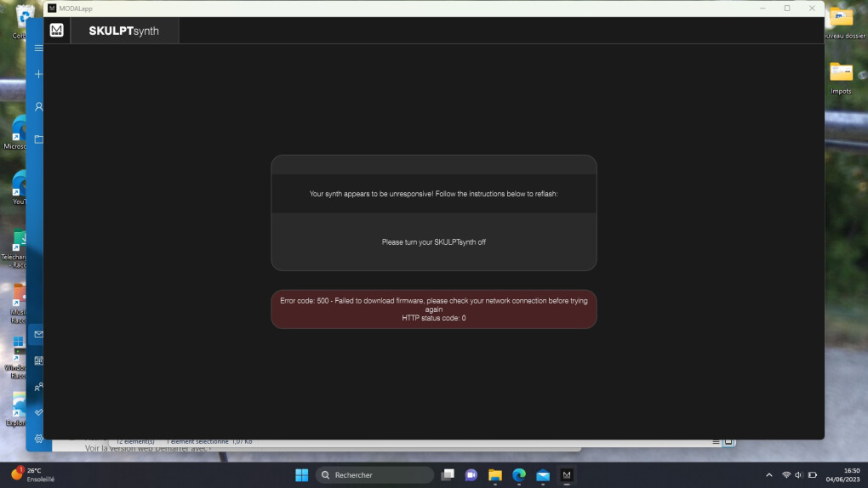Click the 'synth appears to be unresponsive' message

(x=433, y=194)
